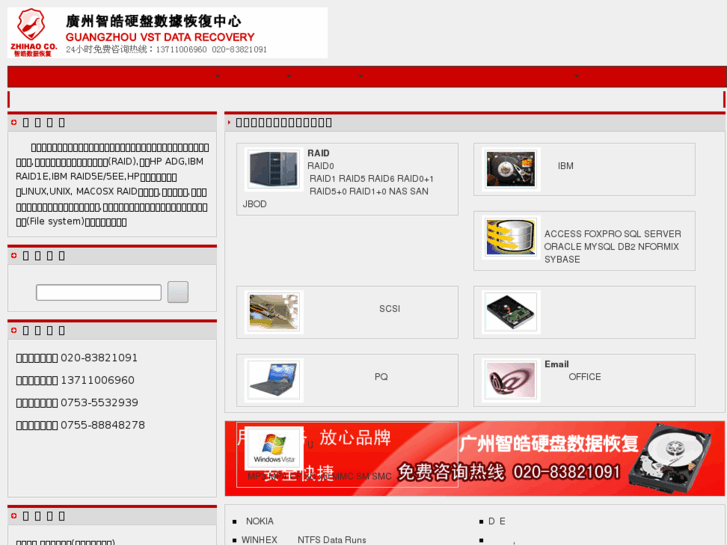Click the red plus icon above the search box

click(x=14, y=256)
